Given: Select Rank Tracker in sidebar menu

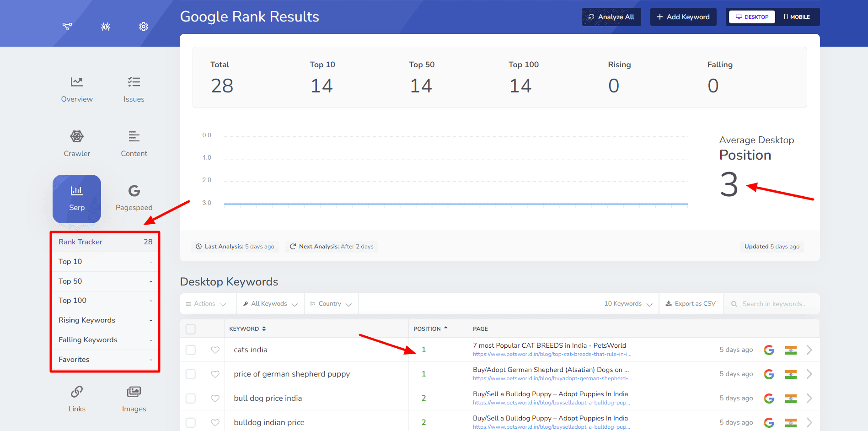Looking at the screenshot, I should [105, 242].
